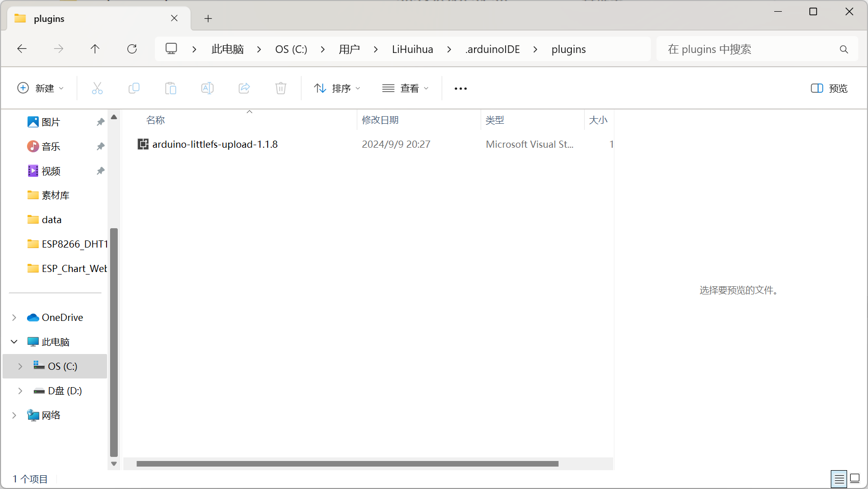
Task: Collapse the 此电脑 tree node
Action: 14,342
